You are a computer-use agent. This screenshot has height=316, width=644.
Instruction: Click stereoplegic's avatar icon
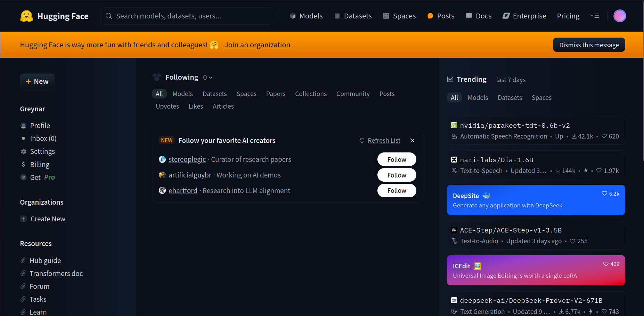point(162,159)
